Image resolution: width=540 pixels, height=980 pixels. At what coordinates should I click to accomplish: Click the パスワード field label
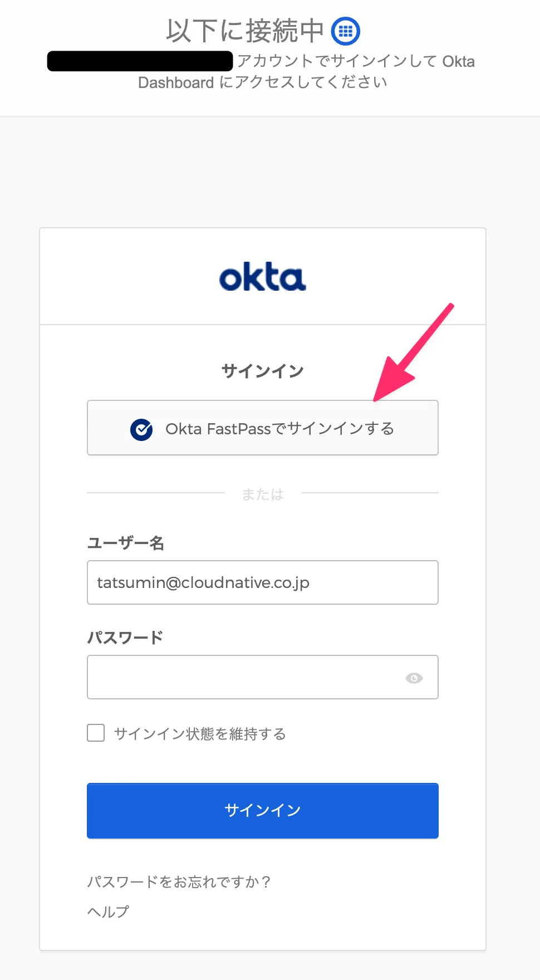coord(125,637)
